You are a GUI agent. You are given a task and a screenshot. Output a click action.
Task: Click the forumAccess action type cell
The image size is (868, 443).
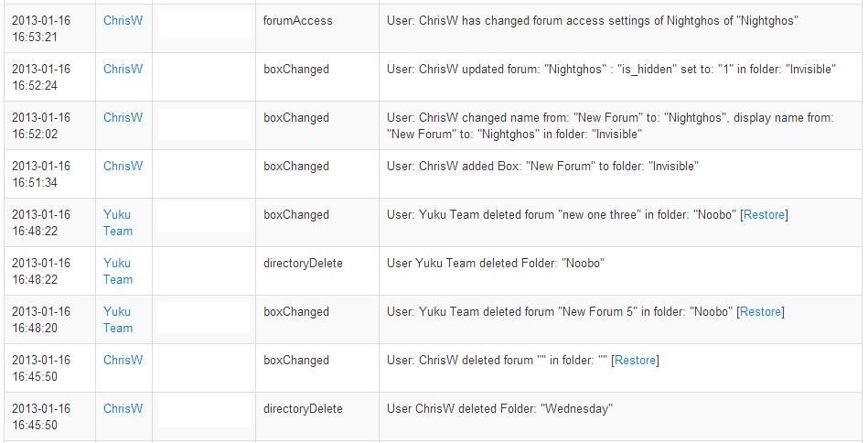tap(317, 28)
